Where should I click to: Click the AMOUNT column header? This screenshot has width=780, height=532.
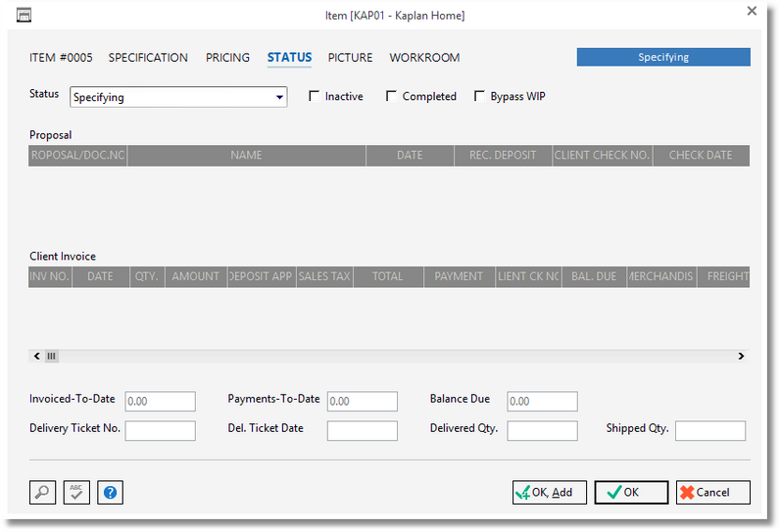(196, 277)
